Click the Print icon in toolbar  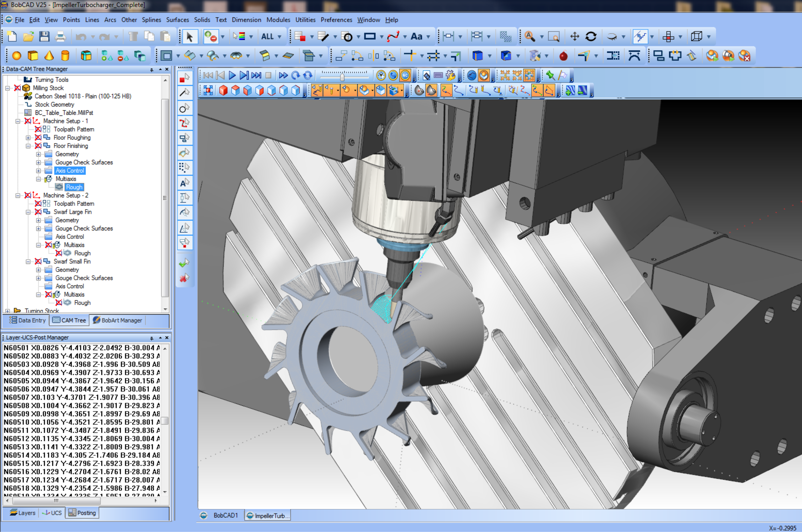(x=60, y=36)
